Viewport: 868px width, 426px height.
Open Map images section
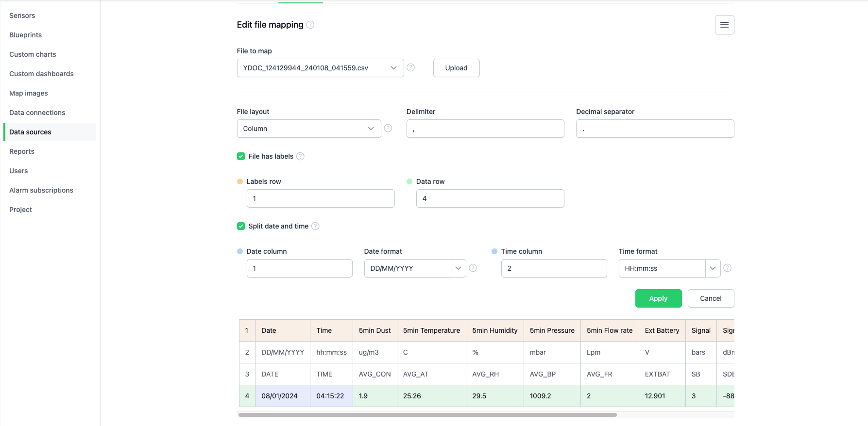[x=29, y=93]
